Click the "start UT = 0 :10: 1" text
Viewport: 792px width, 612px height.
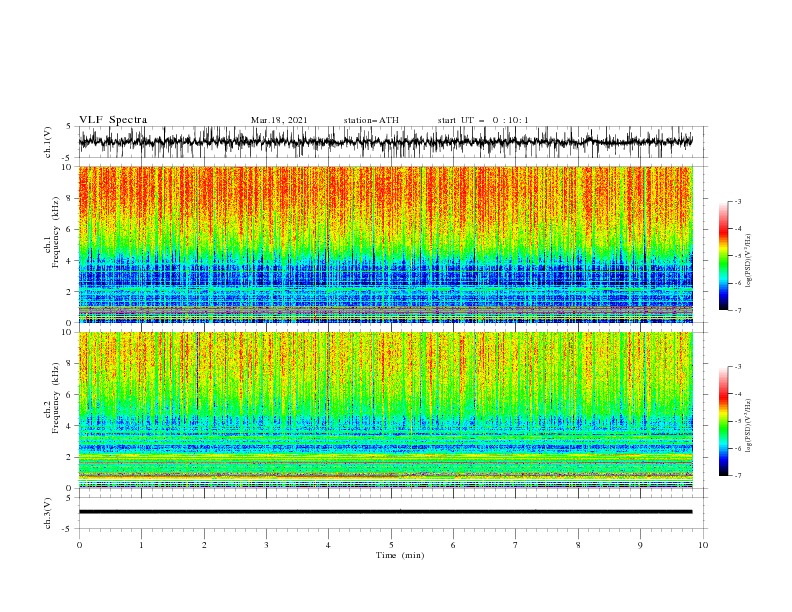(482, 120)
